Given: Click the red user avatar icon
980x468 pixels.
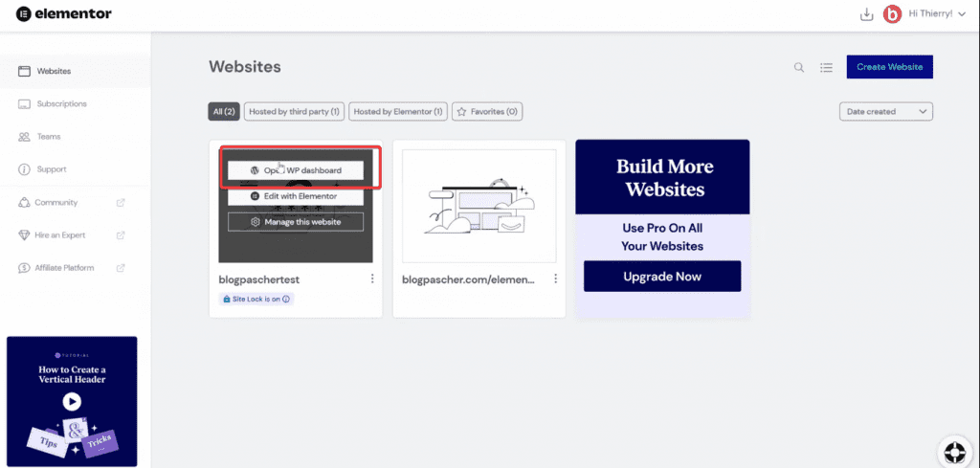Looking at the screenshot, I should (892, 14).
